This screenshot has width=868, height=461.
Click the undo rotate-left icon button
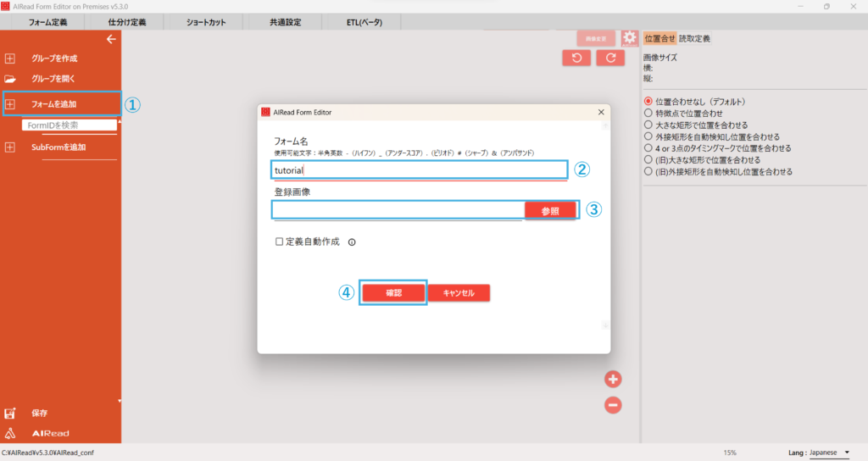point(576,58)
